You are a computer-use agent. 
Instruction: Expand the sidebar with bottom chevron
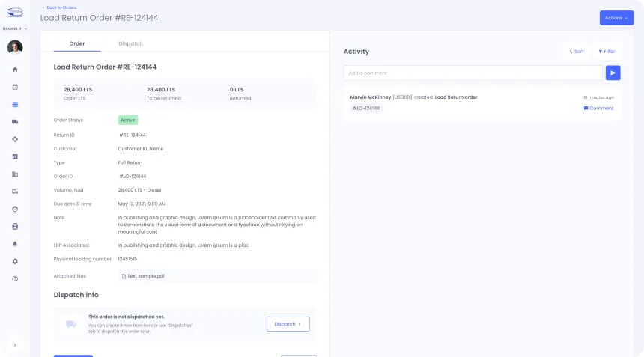point(15,344)
